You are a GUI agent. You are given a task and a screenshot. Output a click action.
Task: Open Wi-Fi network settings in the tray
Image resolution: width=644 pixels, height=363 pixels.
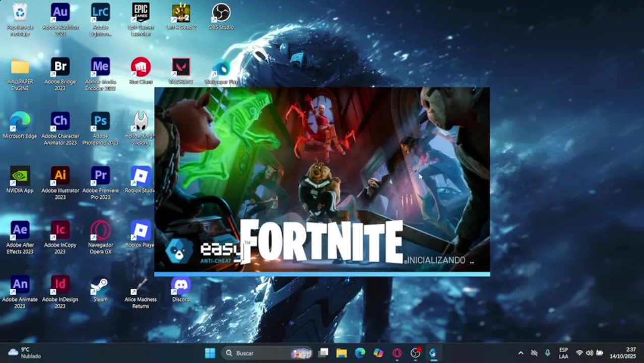point(579,353)
